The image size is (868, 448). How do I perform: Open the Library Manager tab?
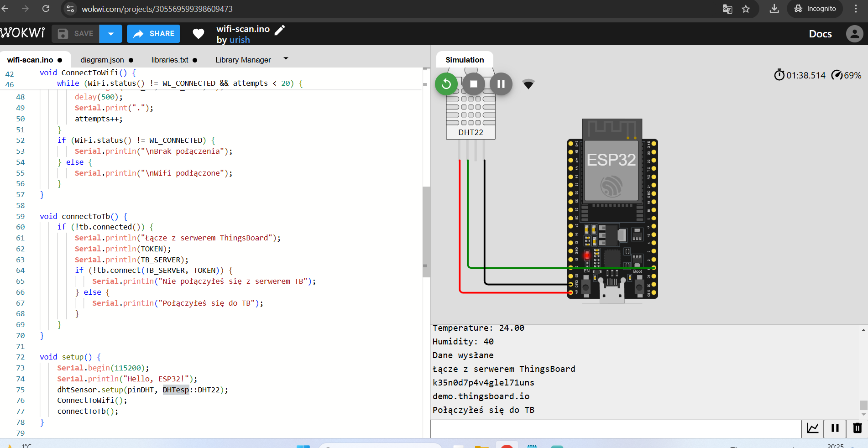tap(243, 60)
